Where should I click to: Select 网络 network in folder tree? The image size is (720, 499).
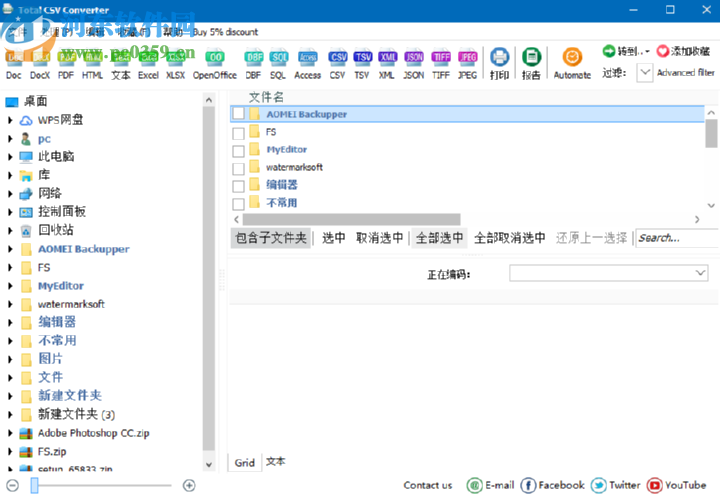(x=50, y=194)
